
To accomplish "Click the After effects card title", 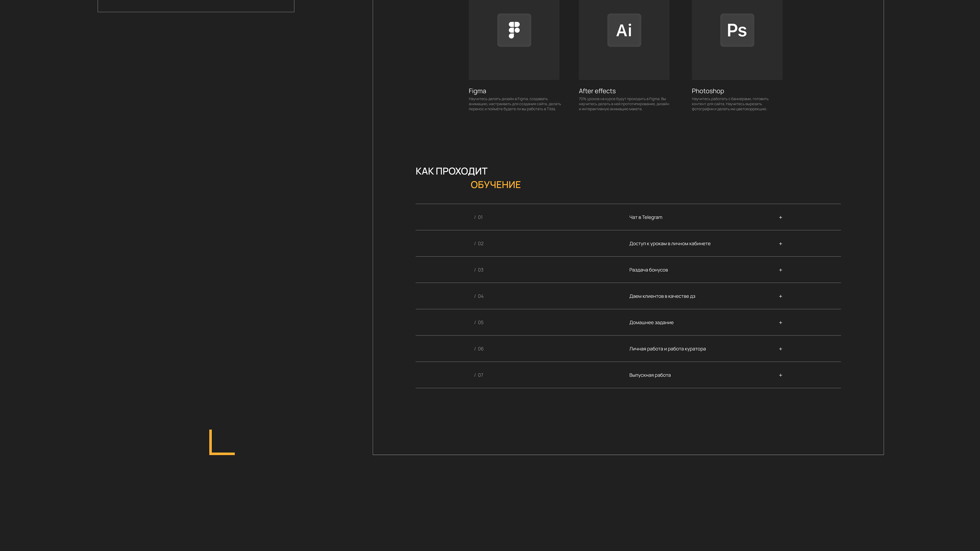I will (x=597, y=91).
